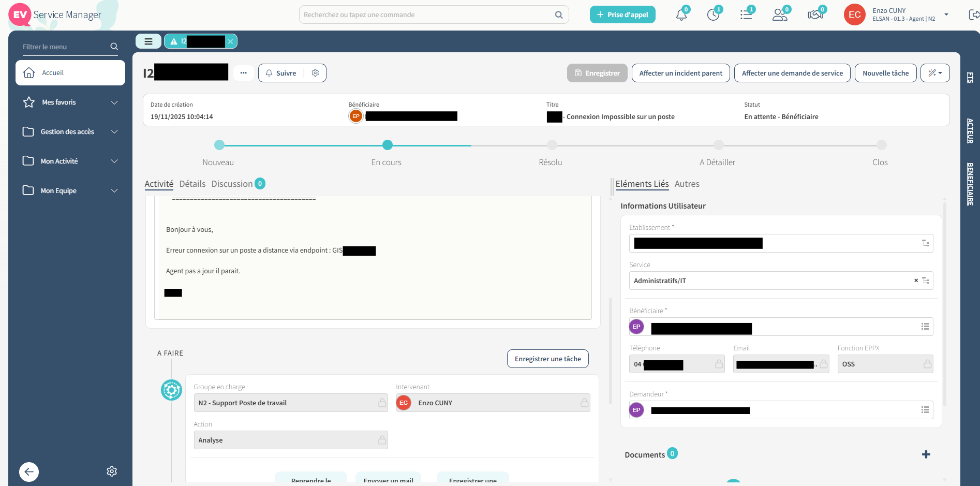Open the three-dots more options button

[244, 73]
